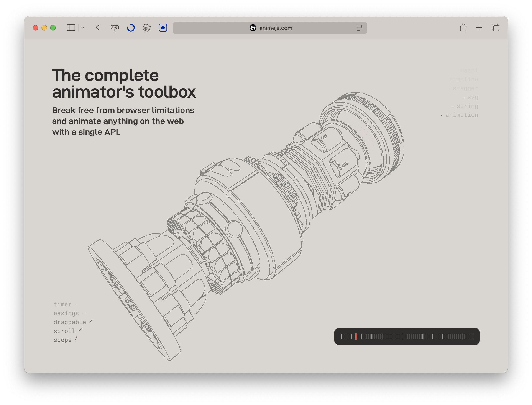Show all open tabs via tab overview icon
Image resolution: width=532 pixels, height=405 pixels.
tap(495, 28)
